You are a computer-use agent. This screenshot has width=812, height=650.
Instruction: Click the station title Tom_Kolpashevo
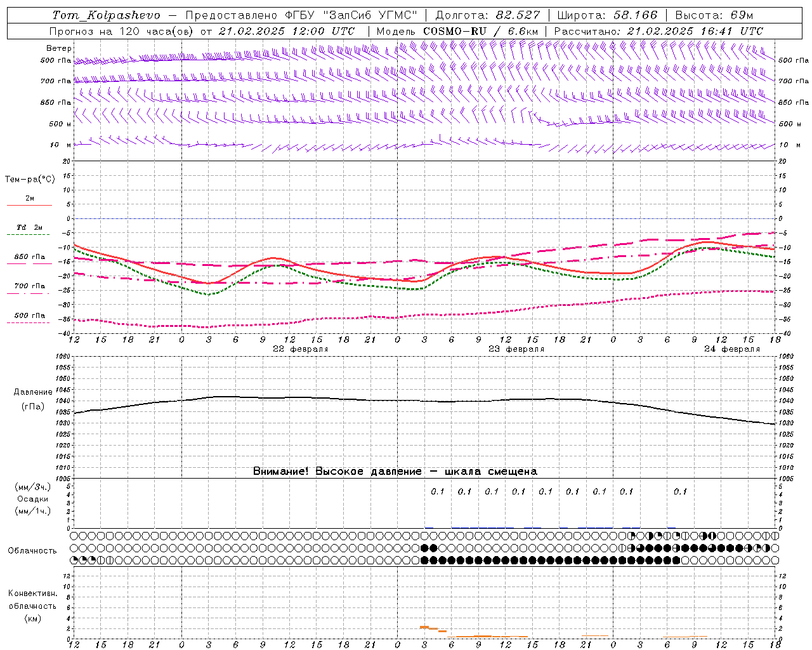point(107,15)
